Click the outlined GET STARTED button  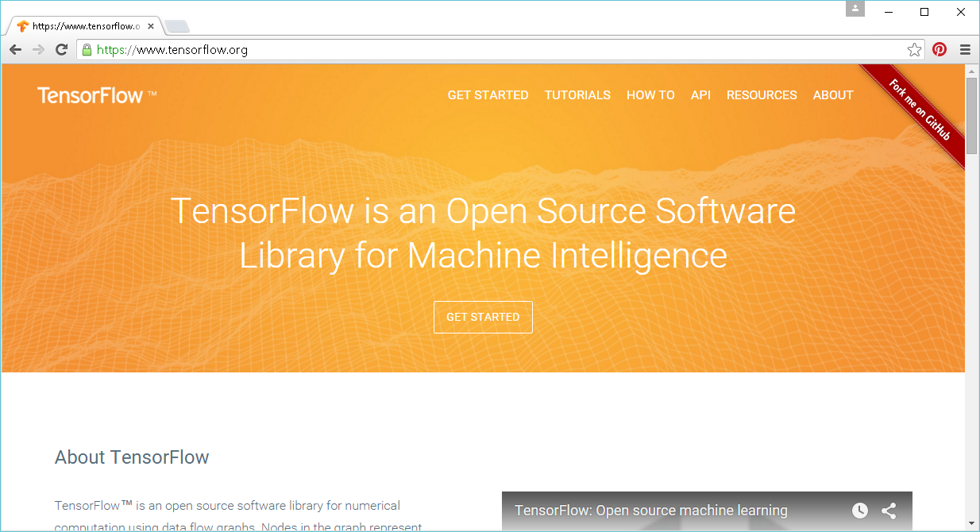click(483, 317)
